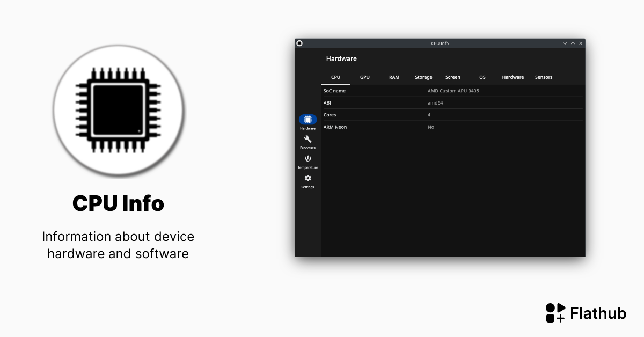Click the large circular CPU Info logo
The height and width of the screenshot is (337, 644).
click(118, 111)
